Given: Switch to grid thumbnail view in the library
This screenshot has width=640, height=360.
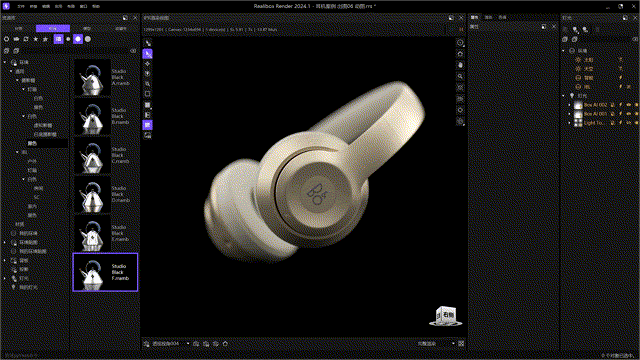Looking at the screenshot, I should pyautogui.click(x=58, y=39).
